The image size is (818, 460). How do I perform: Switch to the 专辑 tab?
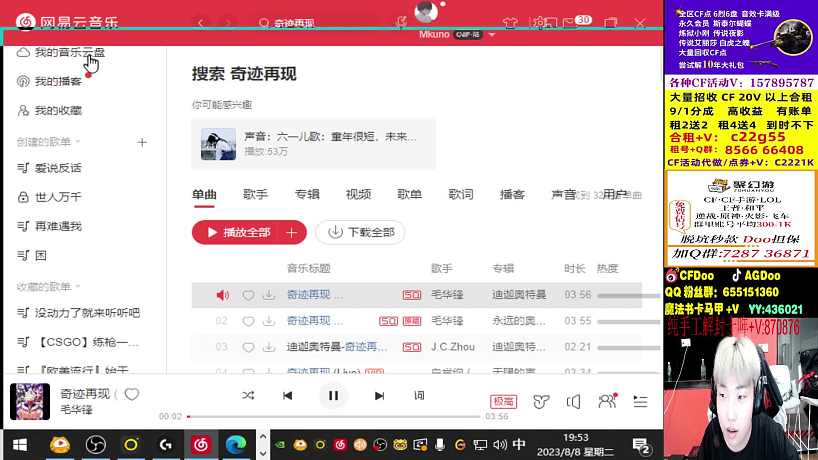(307, 195)
